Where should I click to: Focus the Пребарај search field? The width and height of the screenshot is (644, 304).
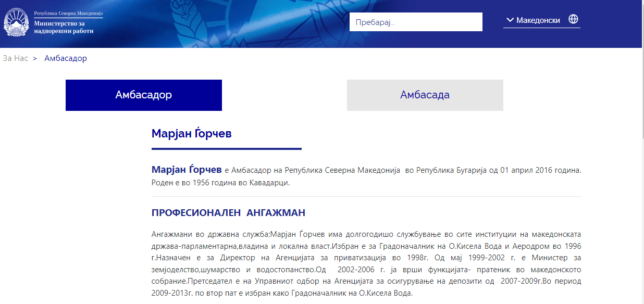click(x=415, y=22)
